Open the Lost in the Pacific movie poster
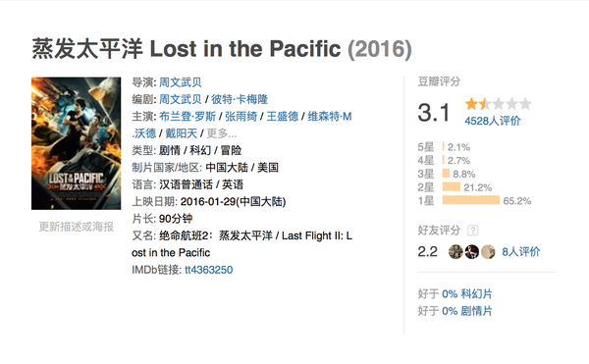 click(x=77, y=143)
